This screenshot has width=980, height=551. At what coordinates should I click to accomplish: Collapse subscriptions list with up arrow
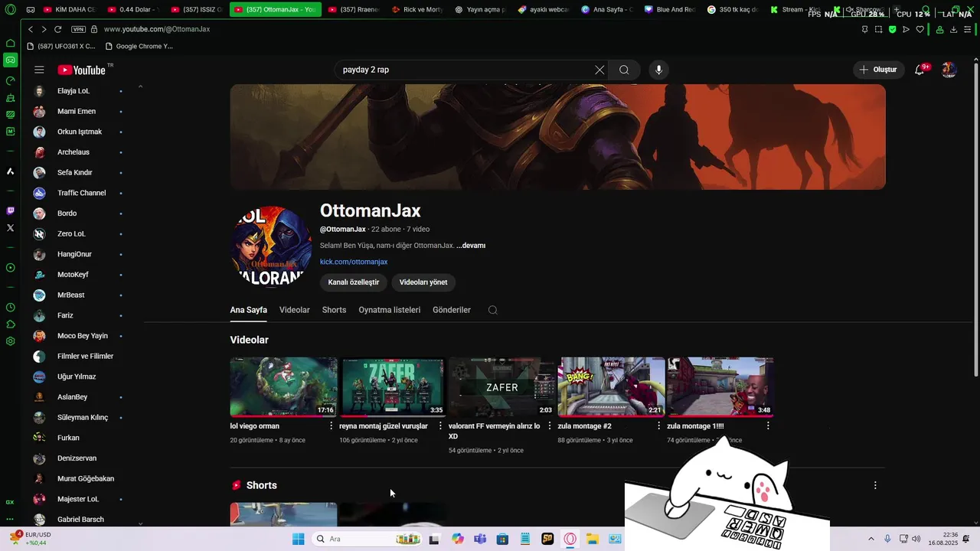(140, 86)
